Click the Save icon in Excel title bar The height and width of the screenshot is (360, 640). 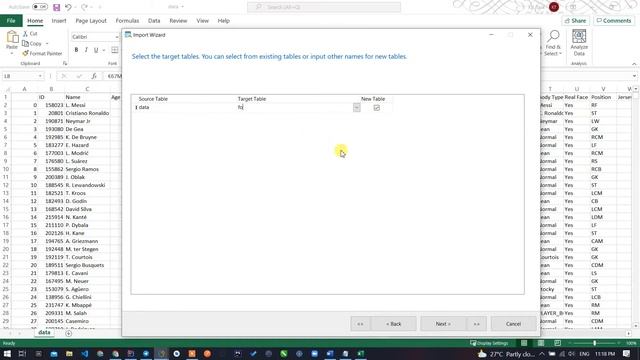(x=56, y=7)
